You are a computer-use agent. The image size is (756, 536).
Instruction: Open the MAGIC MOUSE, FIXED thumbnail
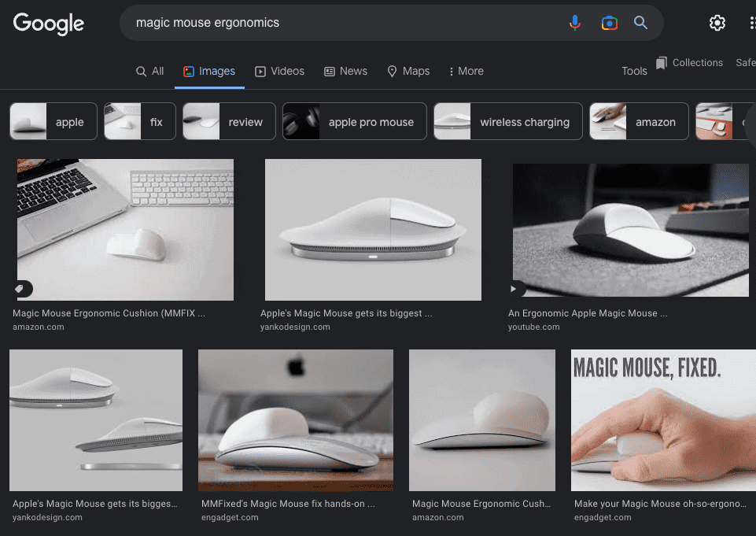click(663, 420)
